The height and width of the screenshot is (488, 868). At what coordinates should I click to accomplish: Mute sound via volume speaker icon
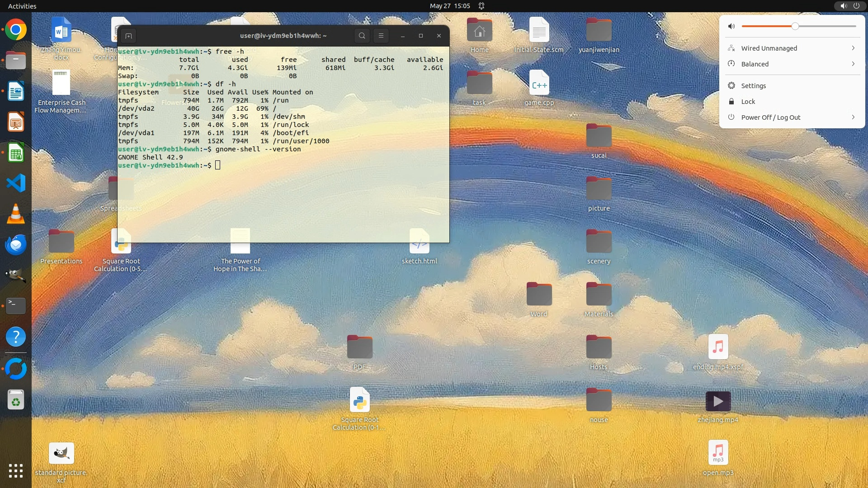pyautogui.click(x=731, y=26)
